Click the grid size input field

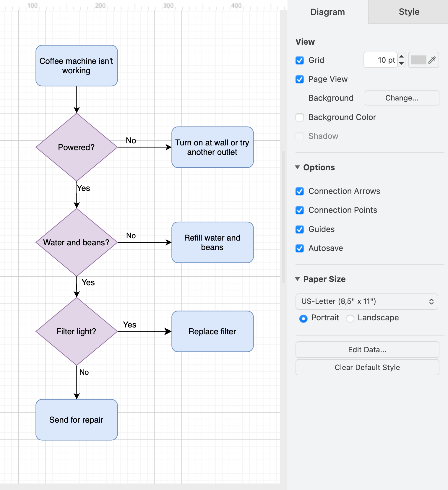pyautogui.click(x=380, y=60)
